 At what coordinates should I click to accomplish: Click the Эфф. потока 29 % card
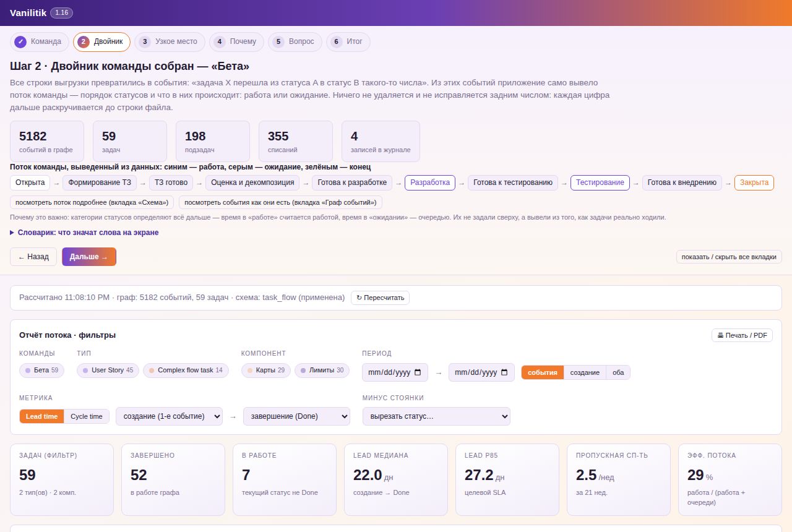click(730, 479)
